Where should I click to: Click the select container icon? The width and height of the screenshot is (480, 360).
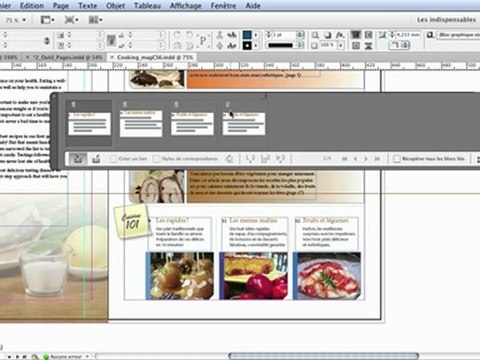[219, 35]
